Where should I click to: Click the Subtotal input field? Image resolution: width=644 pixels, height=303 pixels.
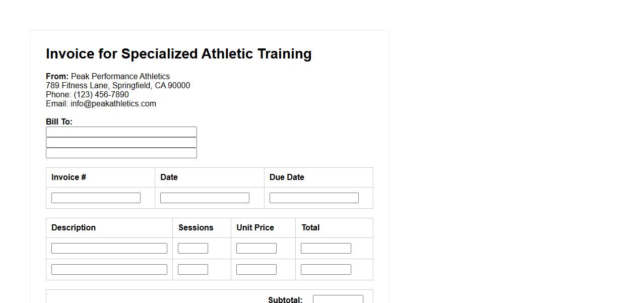(338, 299)
